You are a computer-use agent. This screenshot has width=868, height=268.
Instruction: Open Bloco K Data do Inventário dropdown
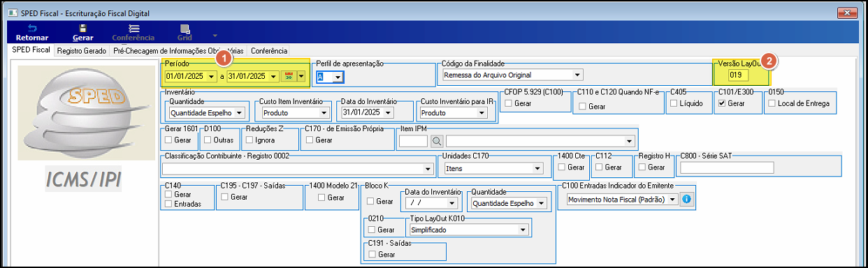[x=452, y=203]
